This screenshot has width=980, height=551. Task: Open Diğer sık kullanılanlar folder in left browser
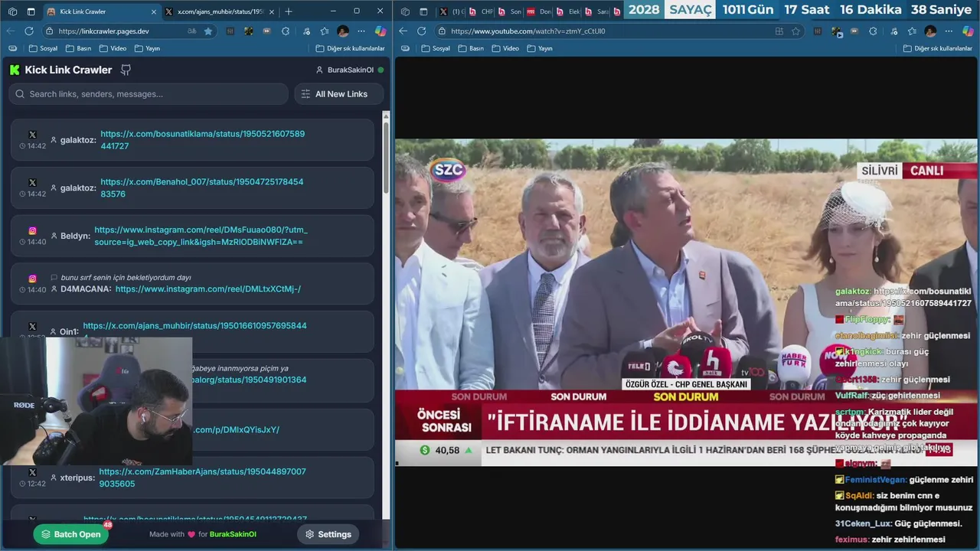351,48
